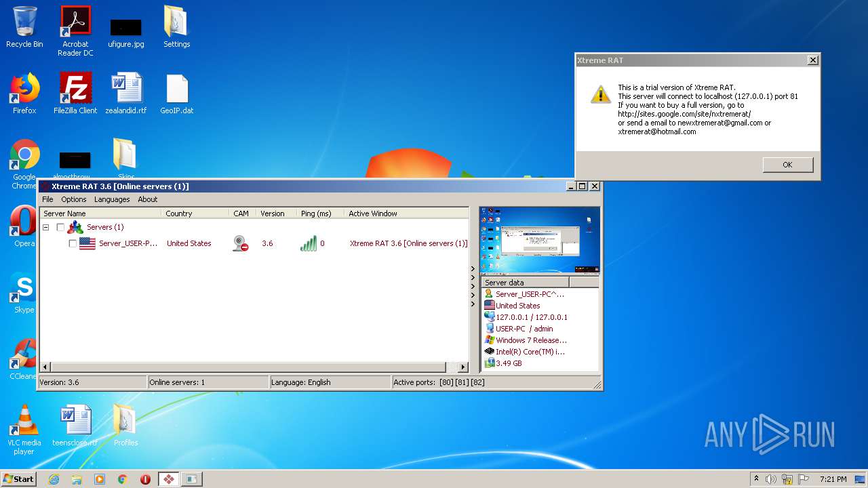The image size is (868, 488).
Task: Open the Settings folder on desktop
Action: pyautogui.click(x=176, y=27)
